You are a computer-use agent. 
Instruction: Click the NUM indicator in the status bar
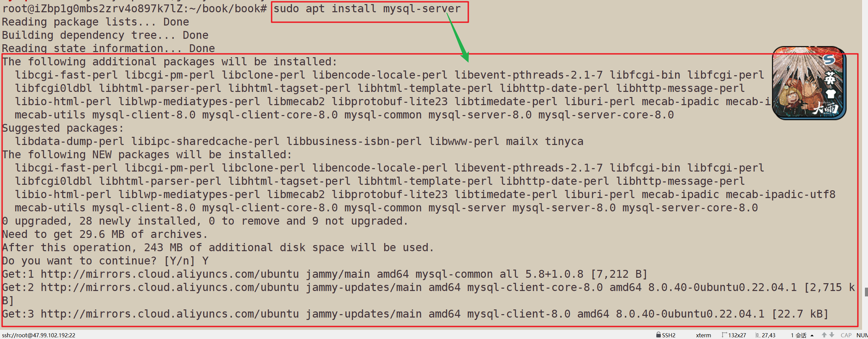click(x=862, y=335)
